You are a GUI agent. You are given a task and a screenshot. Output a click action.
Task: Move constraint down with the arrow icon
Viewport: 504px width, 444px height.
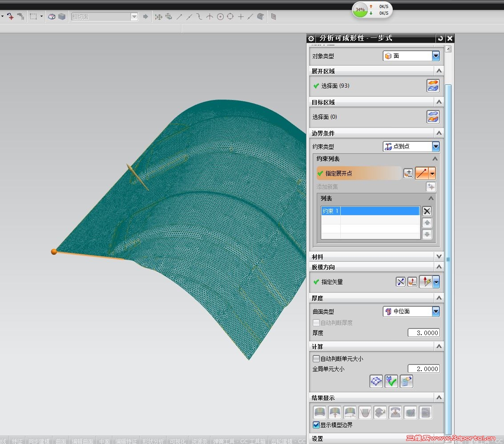point(427,234)
